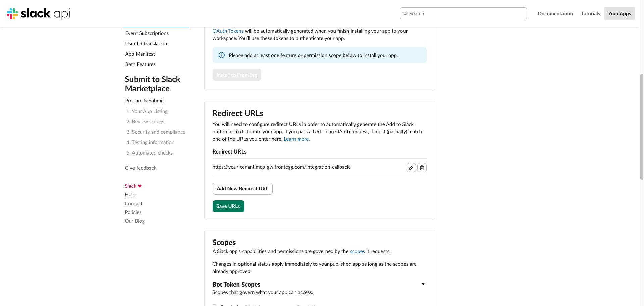The height and width of the screenshot is (306, 644).
Task: Click the Learn more link
Action: [297, 139]
